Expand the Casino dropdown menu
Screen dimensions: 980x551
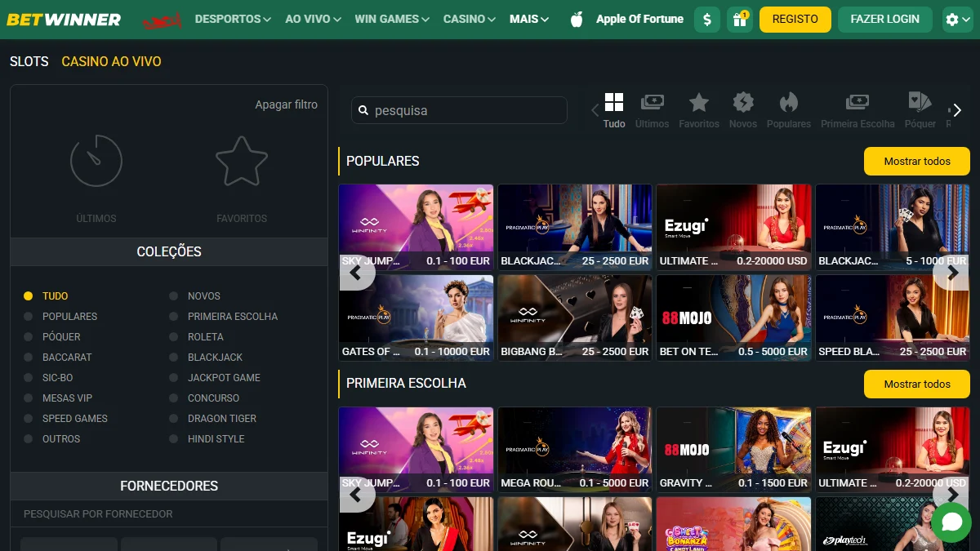(x=469, y=19)
